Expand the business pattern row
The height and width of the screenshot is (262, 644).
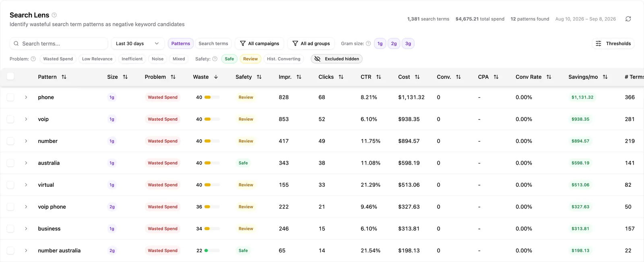tap(26, 229)
